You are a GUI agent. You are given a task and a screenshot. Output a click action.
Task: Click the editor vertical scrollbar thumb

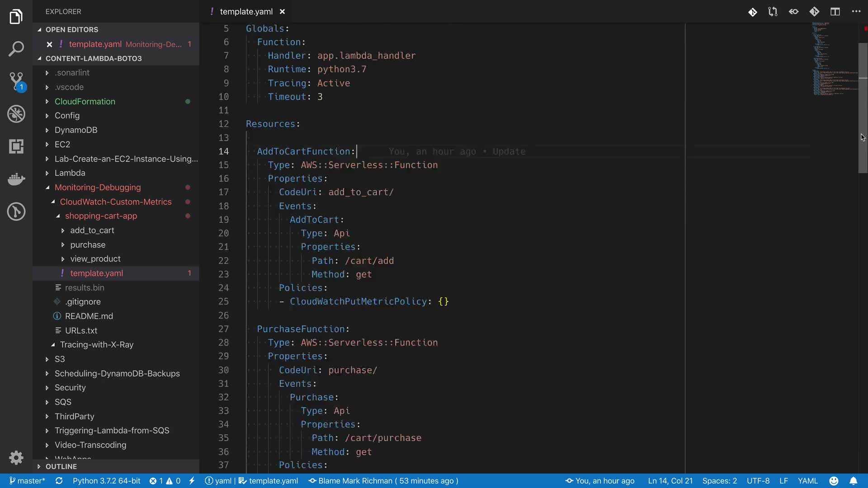click(863, 108)
